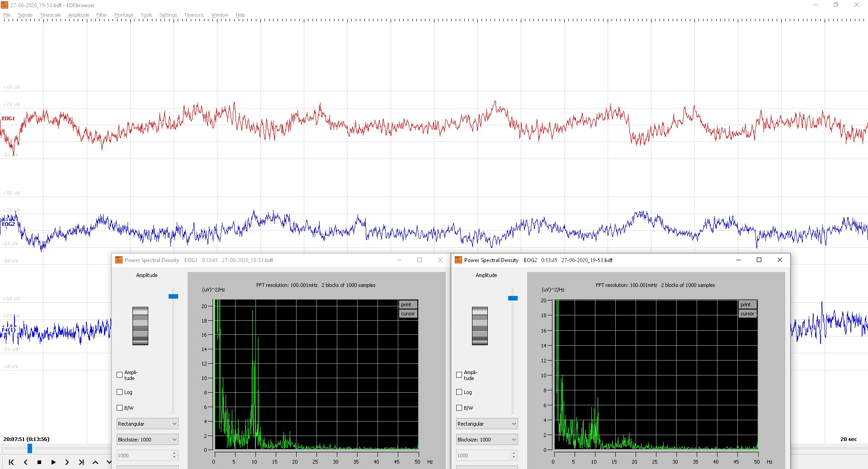868x469 pixels.
Task: Restore down the main EDFbrowser window
Action: click(x=836, y=5)
